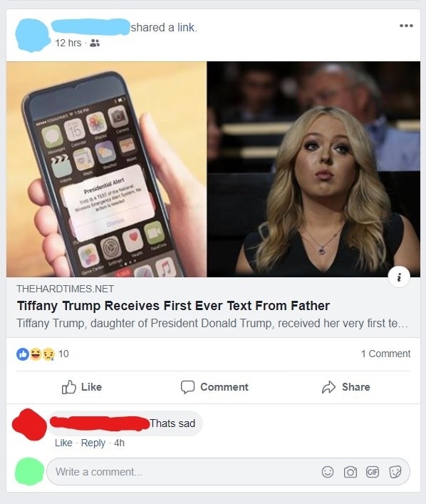
Task: Click the Comment button with speech bubble
Action: pos(214,387)
